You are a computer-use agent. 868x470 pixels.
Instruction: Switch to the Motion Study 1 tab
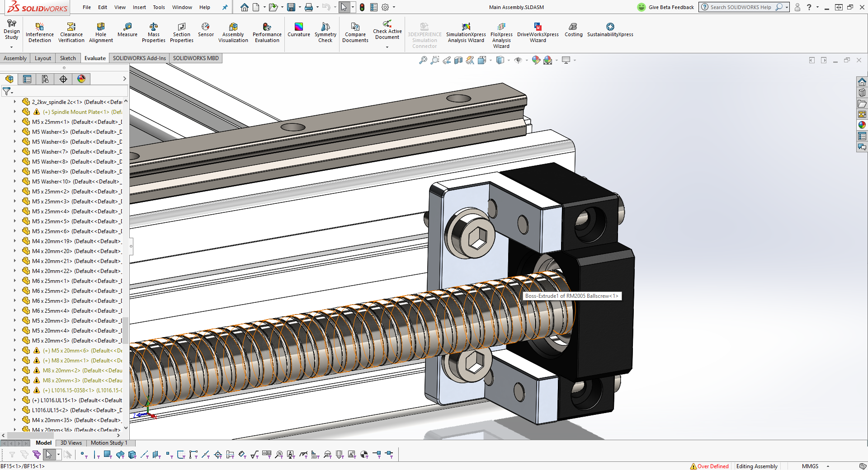[109, 443]
